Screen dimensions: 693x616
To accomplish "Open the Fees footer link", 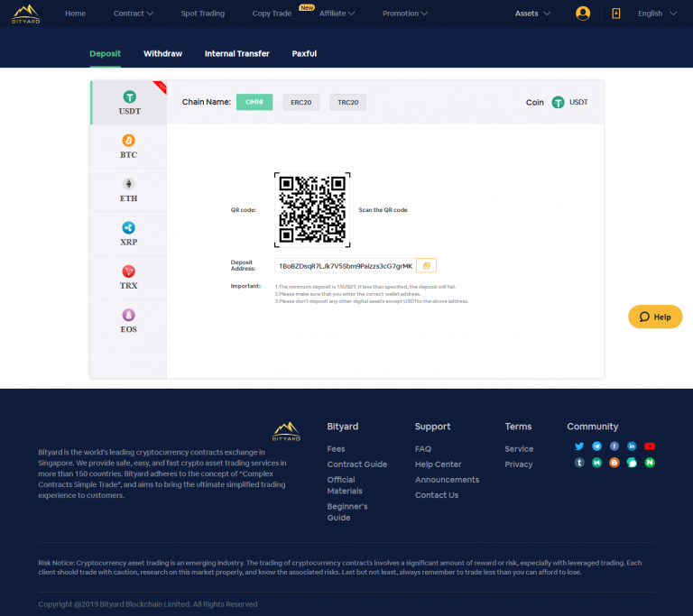I will [336, 448].
